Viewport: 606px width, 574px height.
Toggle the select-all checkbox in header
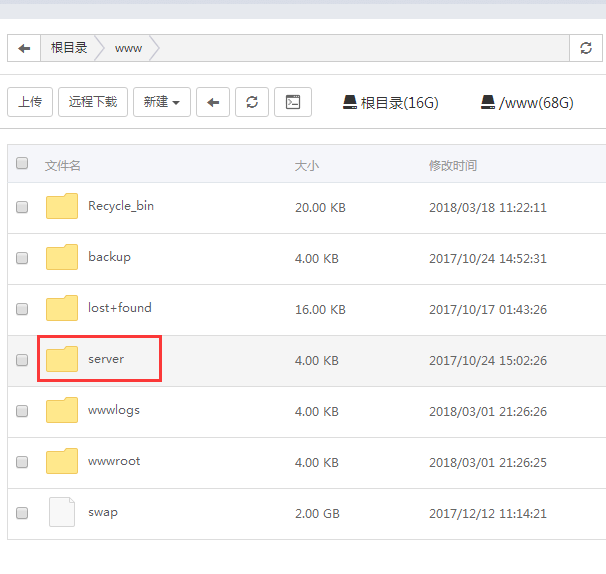(x=22, y=163)
